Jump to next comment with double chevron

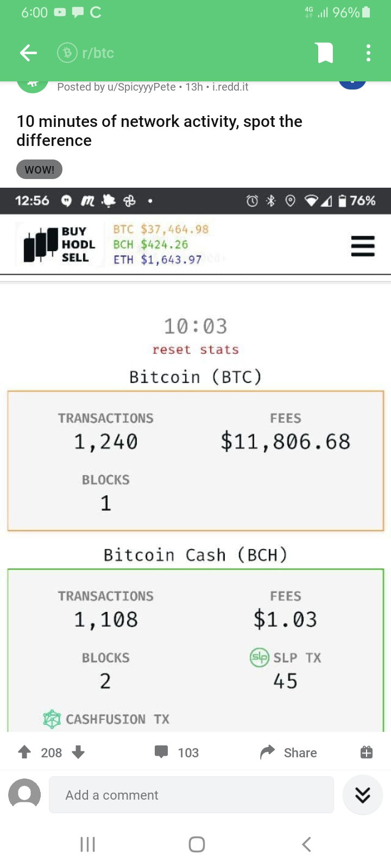[x=362, y=795]
